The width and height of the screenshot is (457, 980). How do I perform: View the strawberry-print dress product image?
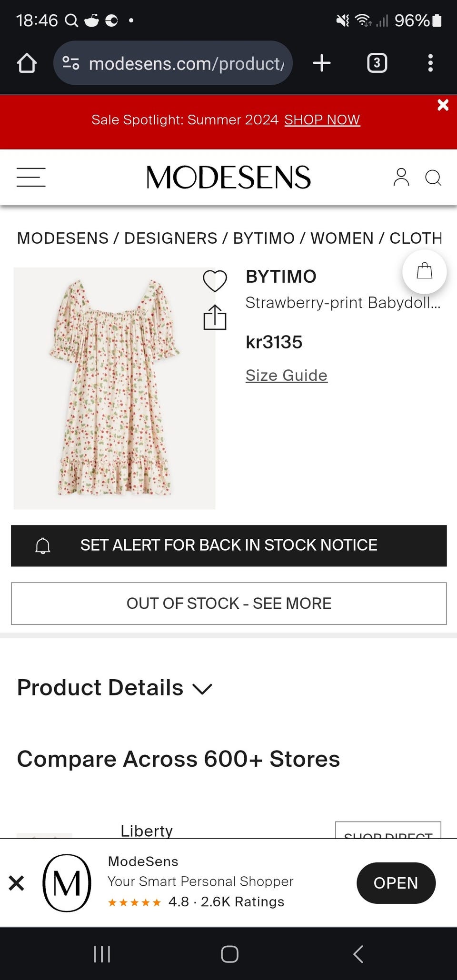[x=114, y=388]
